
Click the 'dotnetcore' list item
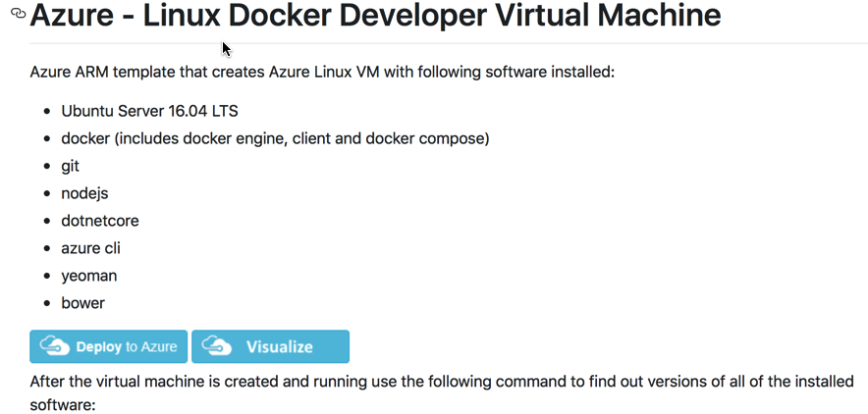pyautogui.click(x=100, y=221)
